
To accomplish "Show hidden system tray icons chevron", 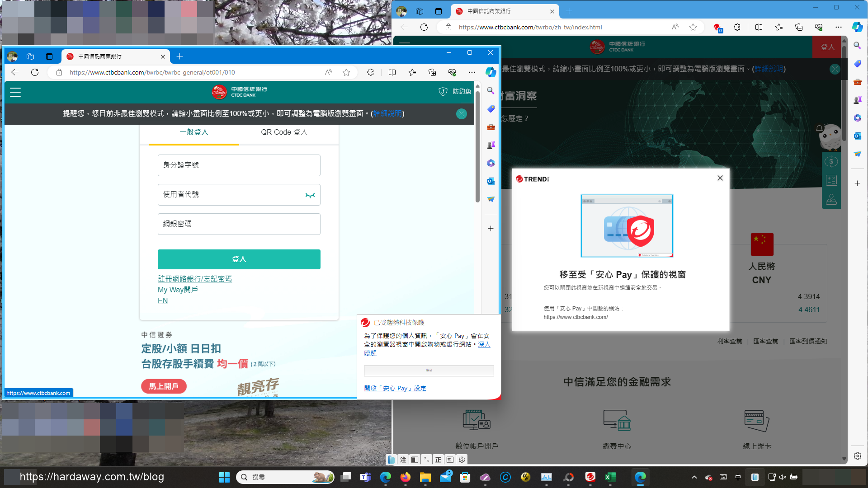I will [x=694, y=477].
